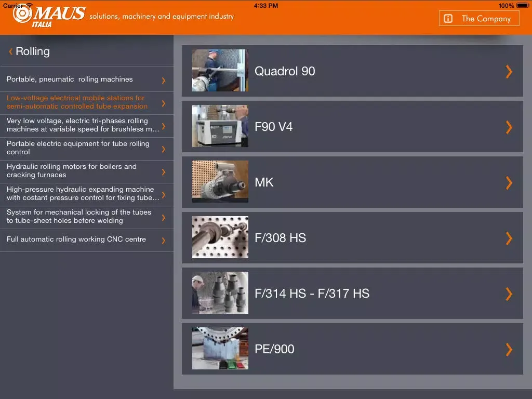Click the orange arrow on Quadrol 90 row
The height and width of the screenshot is (399, 532).
(x=509, y=72)
